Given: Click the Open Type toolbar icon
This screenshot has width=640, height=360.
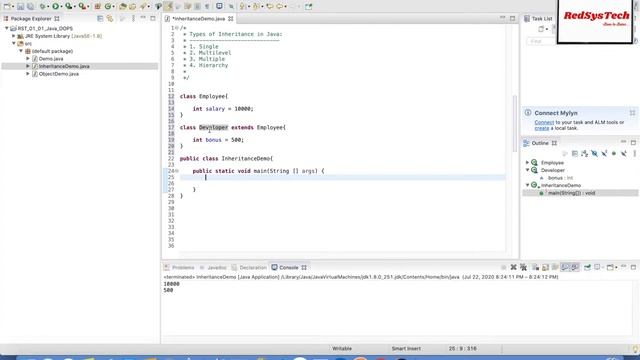Looking at the screenshot, I should coord(123,7).
